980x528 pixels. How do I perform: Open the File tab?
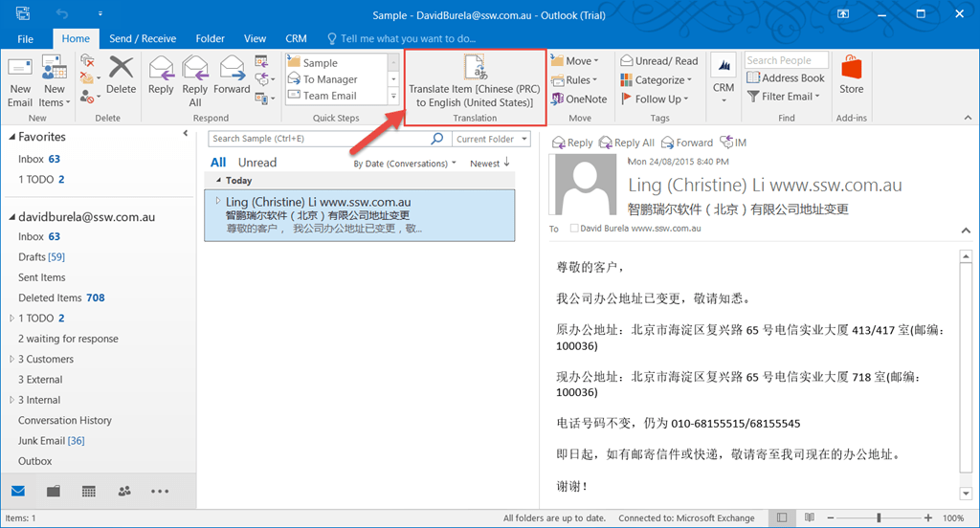26,39
